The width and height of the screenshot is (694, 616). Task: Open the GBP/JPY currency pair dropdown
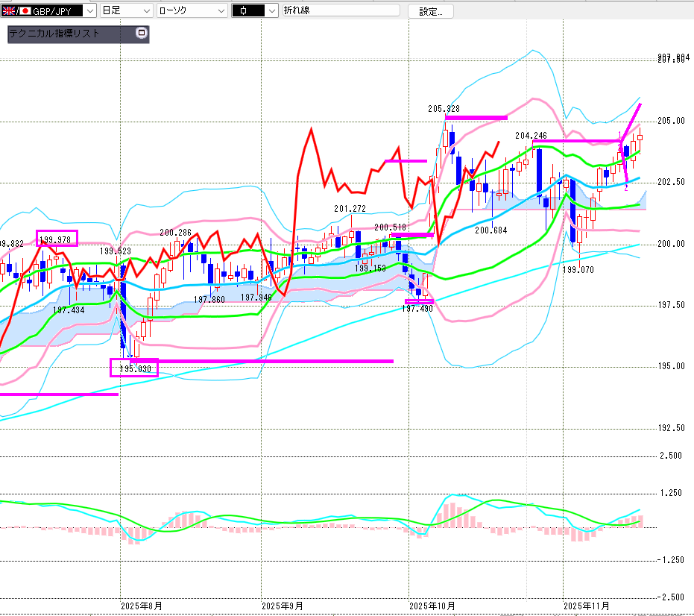click(x=90, y=11)
